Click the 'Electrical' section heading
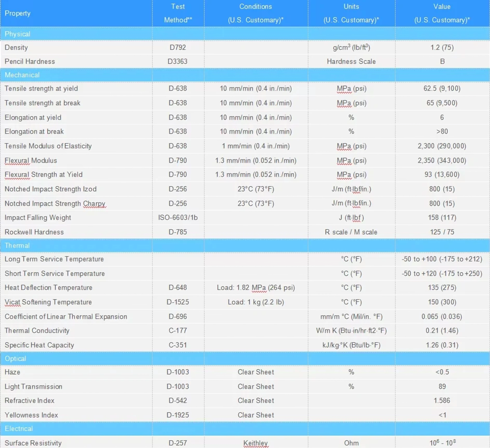 click(x=19, y=429)
